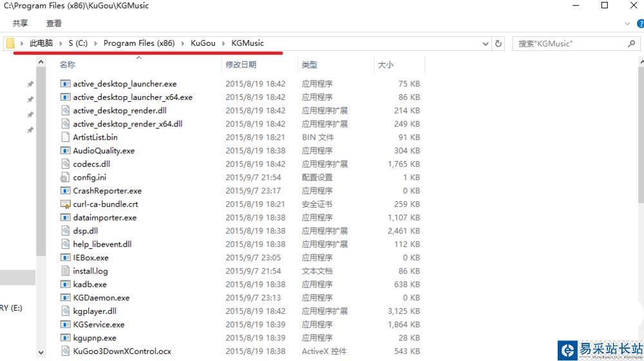This screenshot has width=644, height=361.
Task: Click the KGService.exe application icon
Action: (65, 324)
